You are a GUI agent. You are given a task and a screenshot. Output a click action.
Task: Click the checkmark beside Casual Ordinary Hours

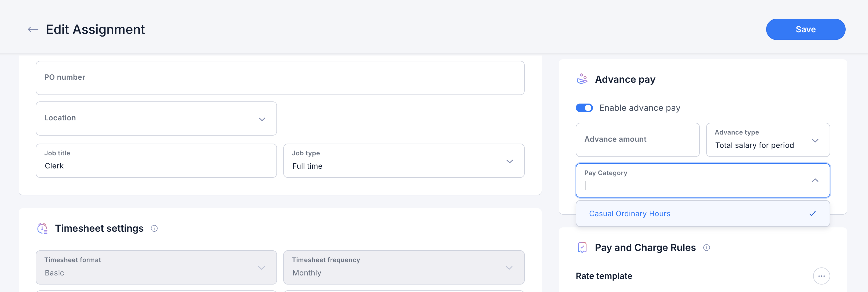[812, 214]
